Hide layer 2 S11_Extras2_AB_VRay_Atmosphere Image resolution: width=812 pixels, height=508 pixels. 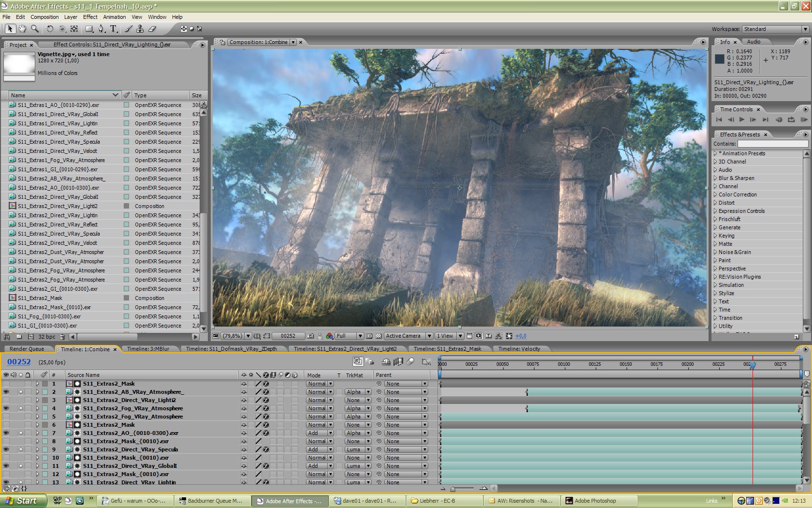click(6, 392)
